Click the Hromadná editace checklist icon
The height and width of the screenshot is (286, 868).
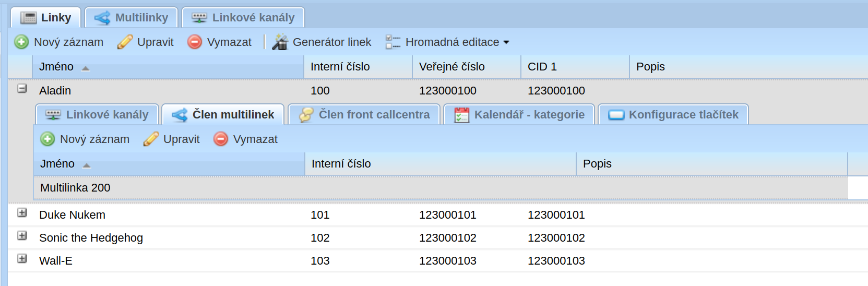(x=393, y=42)
